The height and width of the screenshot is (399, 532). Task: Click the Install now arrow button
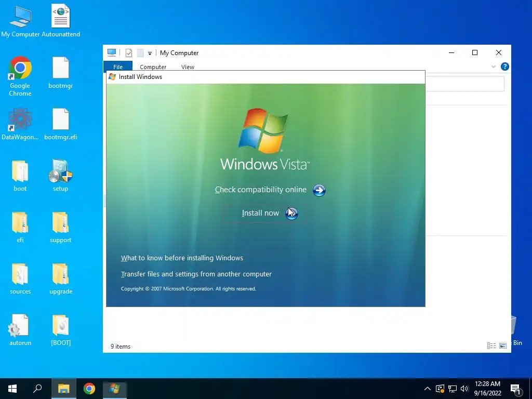pos(291,214)
